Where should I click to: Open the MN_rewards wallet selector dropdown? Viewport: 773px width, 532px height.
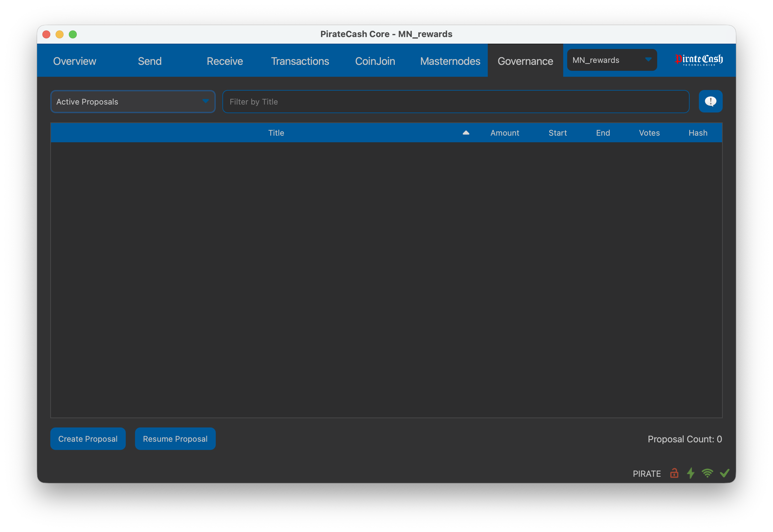click(612, 60)
